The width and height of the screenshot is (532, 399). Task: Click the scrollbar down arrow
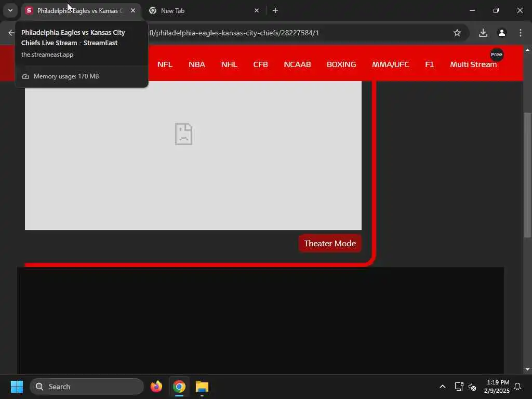[x=527, y=369]
